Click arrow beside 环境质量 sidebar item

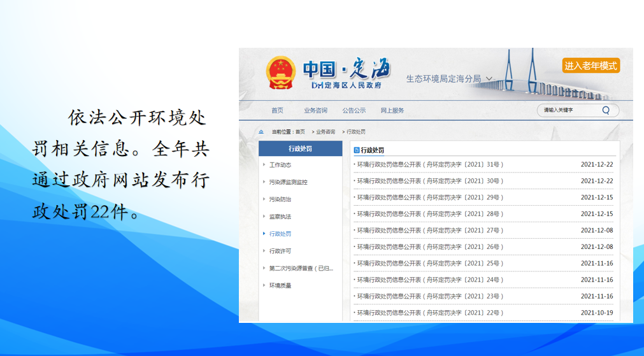(x=264, y=285)
